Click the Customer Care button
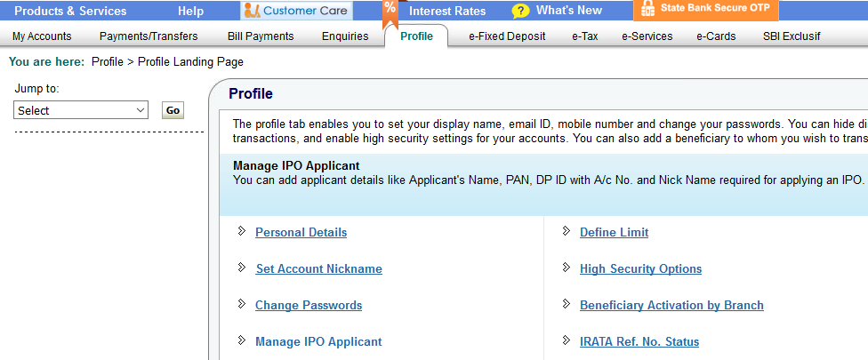This screenshot has width=868, height=360. 297,10
